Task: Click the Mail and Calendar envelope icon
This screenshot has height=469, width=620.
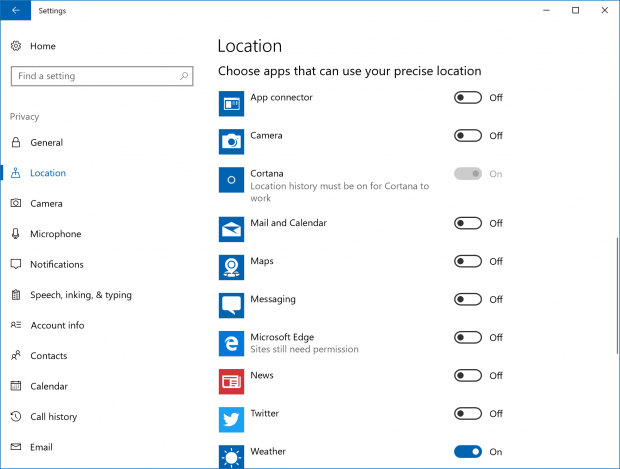Action: [x=231, y=229]
